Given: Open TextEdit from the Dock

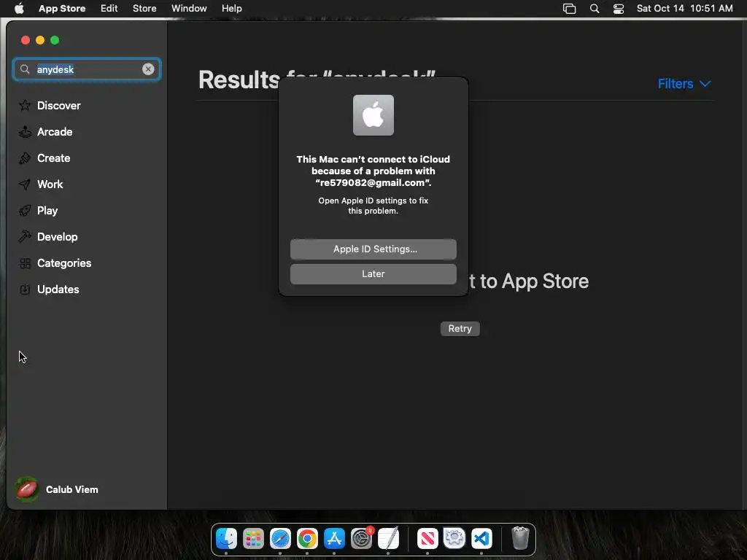Looking at the screenshot, I should (x=388, y=539).
